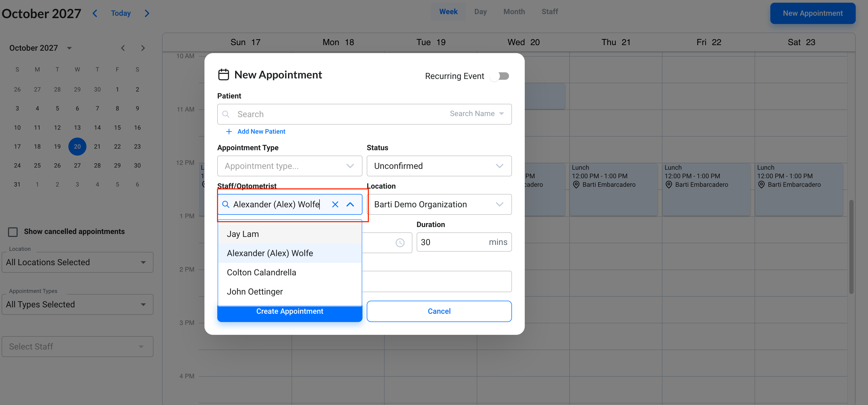This screenshot has width=868, height=405.
Task: Show previous month in mini calendar
Action: [123, 48]
